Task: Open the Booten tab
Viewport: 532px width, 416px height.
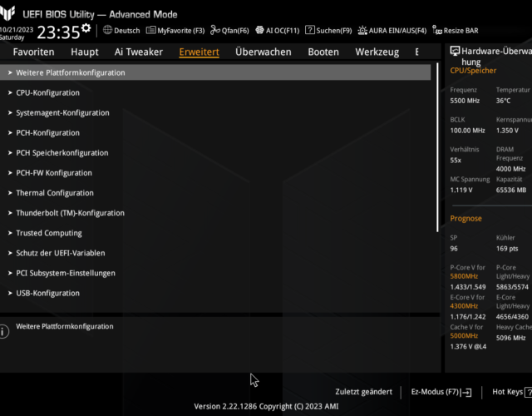Action: pyautogui.click(x=323, y=52)
